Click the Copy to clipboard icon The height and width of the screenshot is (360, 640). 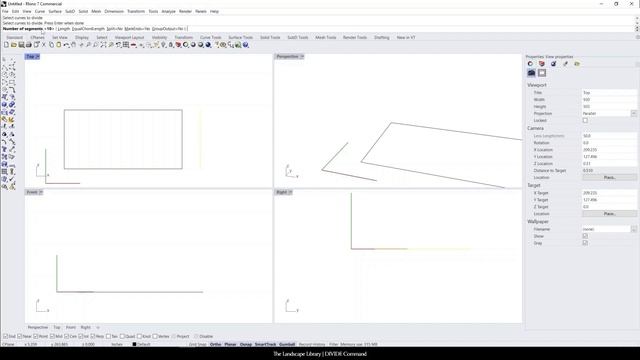[51, 45]
